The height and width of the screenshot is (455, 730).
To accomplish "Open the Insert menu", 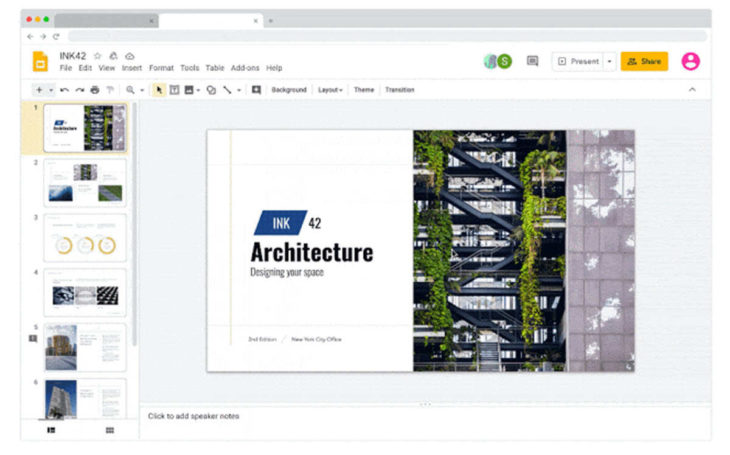I will [132, 68].
